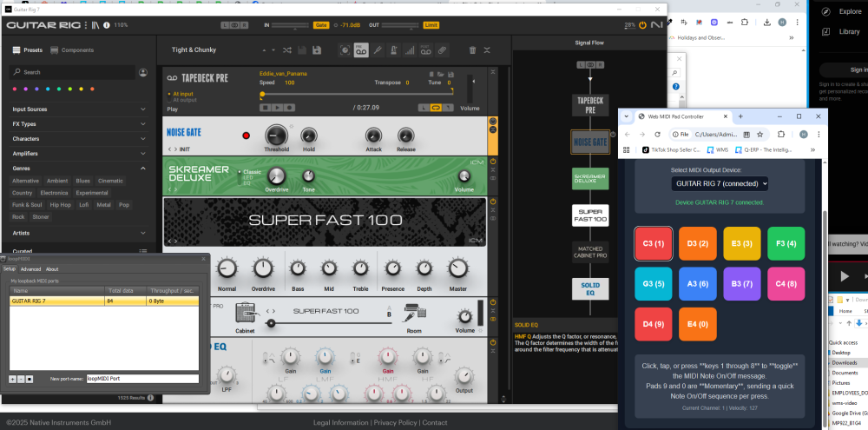Toggle Solid EQ power button
This screenshot has height=430, width=868.
(x=493, y=343)
